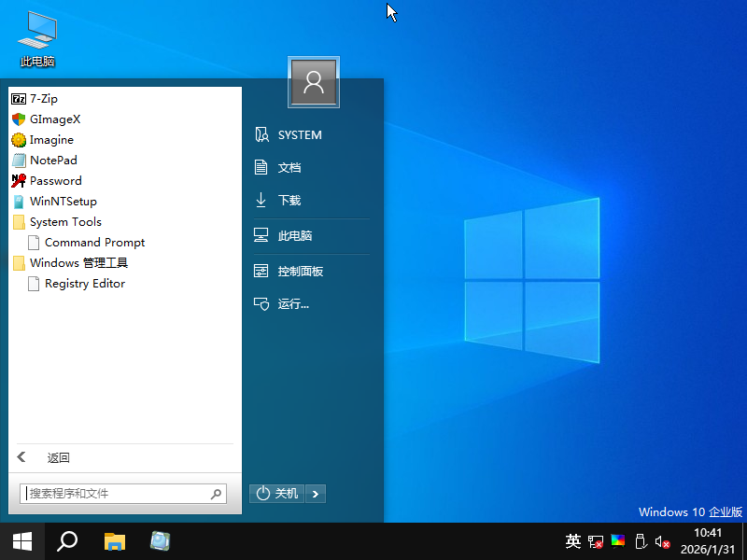
Task: Open the Password reset tool
Action: pos(55,181)
